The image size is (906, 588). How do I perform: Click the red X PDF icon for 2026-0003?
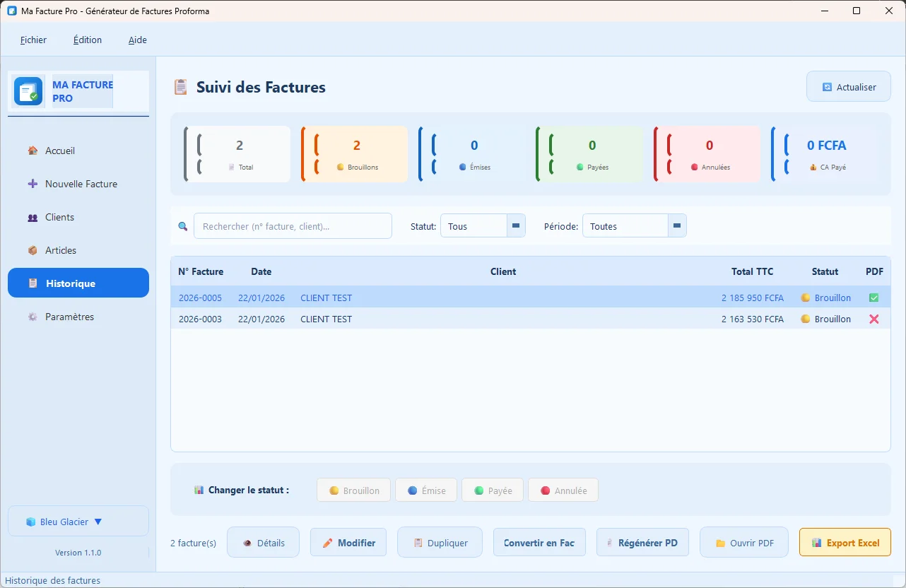873,319
